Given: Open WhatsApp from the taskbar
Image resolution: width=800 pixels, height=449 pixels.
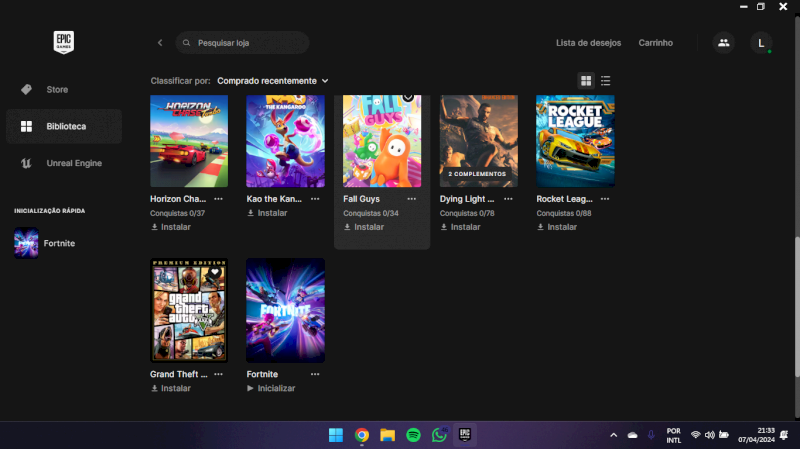Looking at the screenshot, I should coord(438,435).
